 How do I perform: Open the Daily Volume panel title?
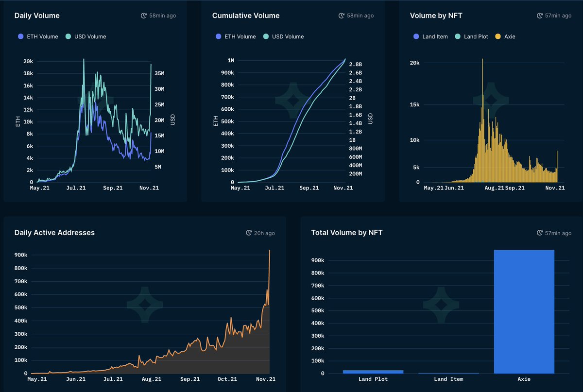[37, 16]
